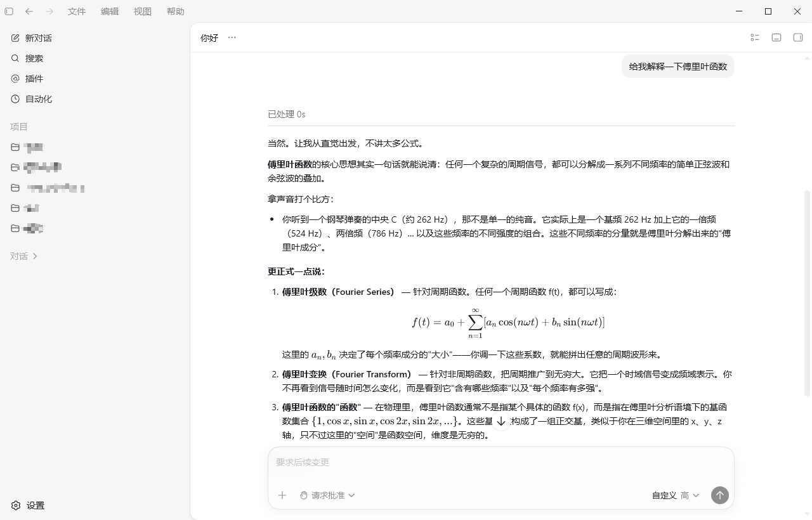
Task: Open the 视图 menu
Action: 143,11
